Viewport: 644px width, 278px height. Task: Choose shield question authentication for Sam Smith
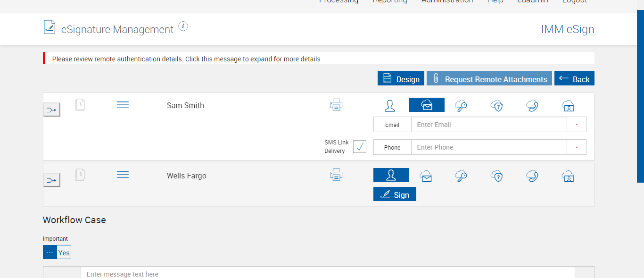tap(497, 105)
